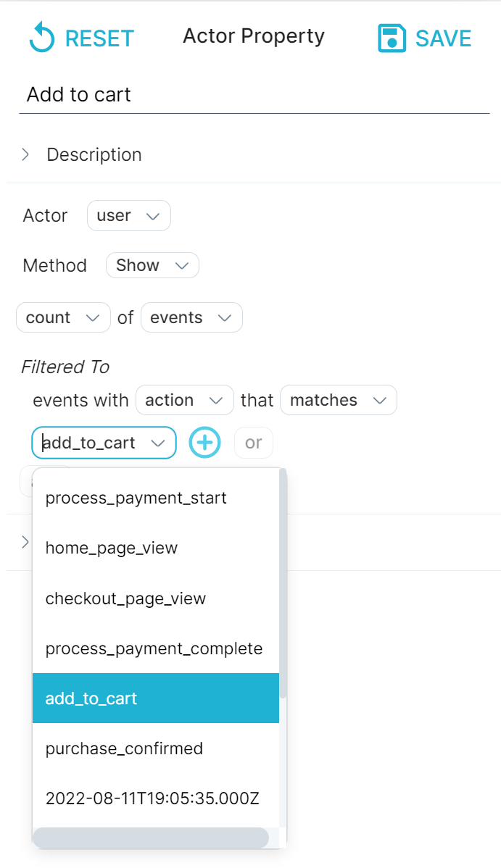Select home_page_view from the list
Image resolution: width=501 pixels, height=868 pixels.
click(156, 548)
